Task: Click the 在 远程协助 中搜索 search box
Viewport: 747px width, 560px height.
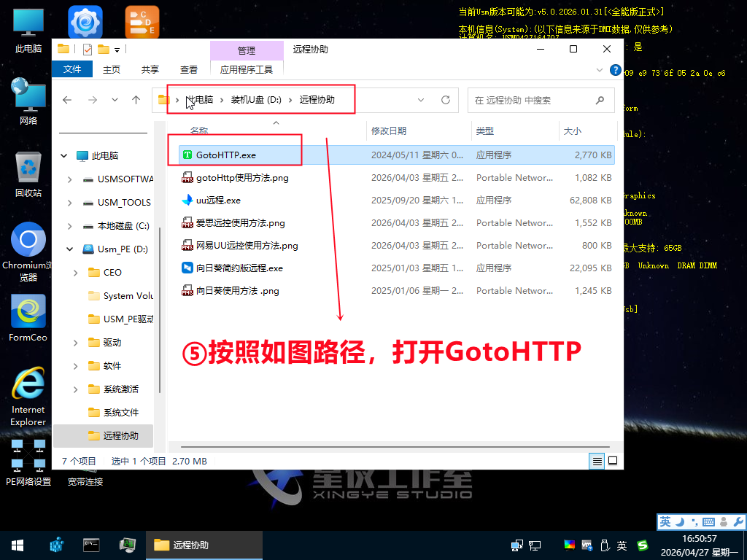Action: (533, 100)
